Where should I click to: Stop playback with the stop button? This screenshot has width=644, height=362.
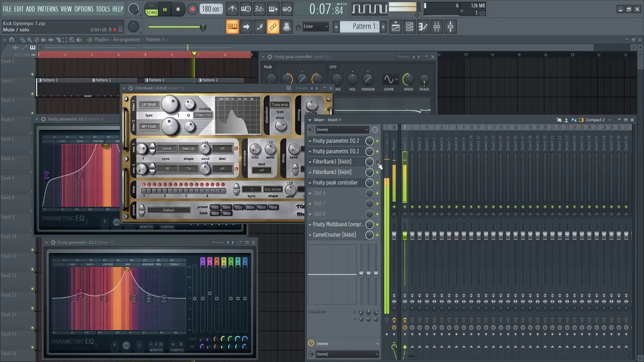pos(178,9)
